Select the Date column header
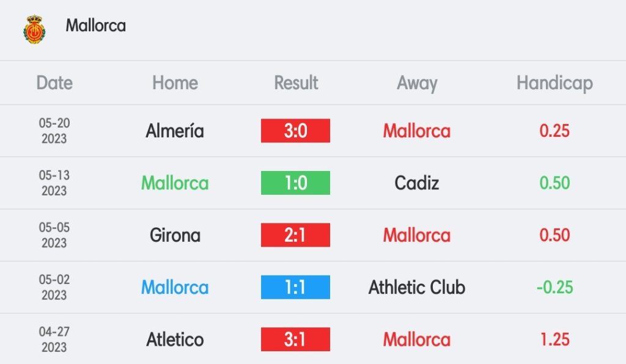 54,83
